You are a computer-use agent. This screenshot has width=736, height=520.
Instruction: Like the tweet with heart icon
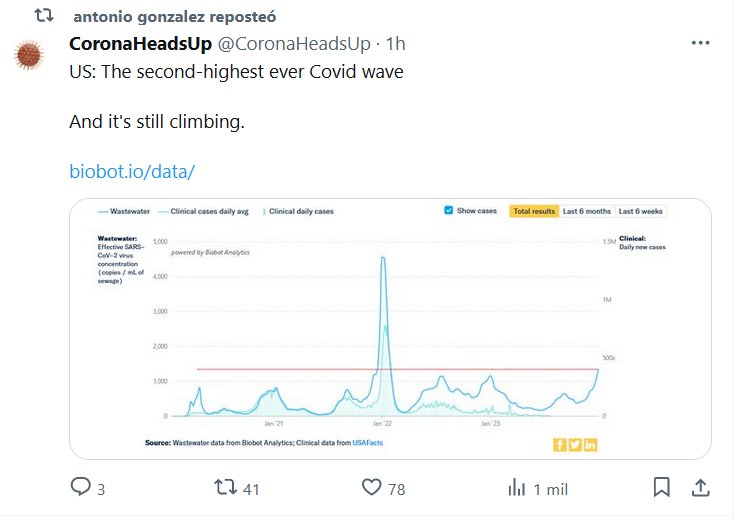pos(371,487)
